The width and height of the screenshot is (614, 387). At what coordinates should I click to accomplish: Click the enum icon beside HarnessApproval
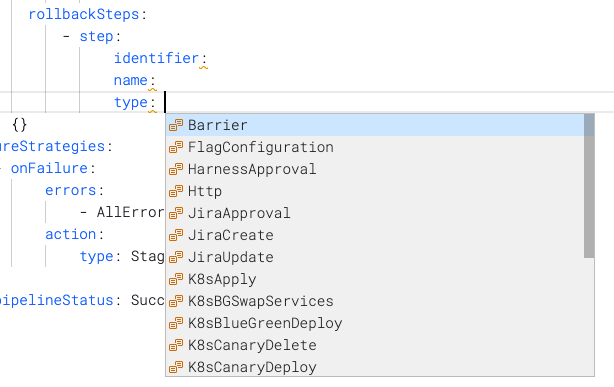tap(176, 169)
